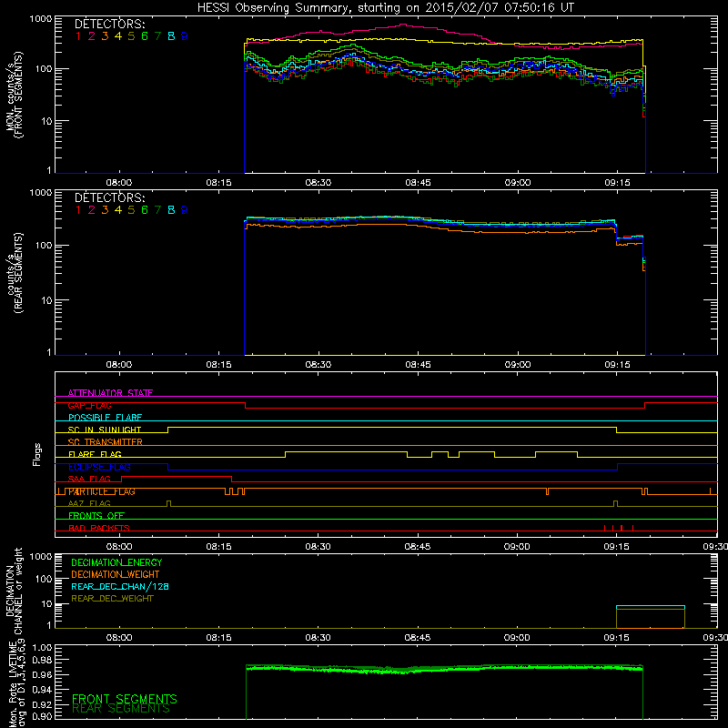Select detector 8 in the front segments legend
The image size is (728, 728).
pyautogui.click(x=171, y=36)
